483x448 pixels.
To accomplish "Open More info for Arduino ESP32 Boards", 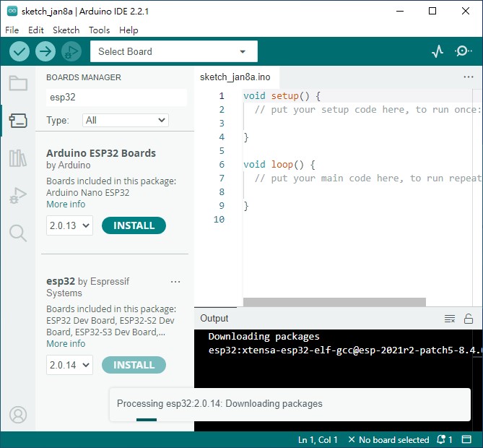I will [66, 204].
